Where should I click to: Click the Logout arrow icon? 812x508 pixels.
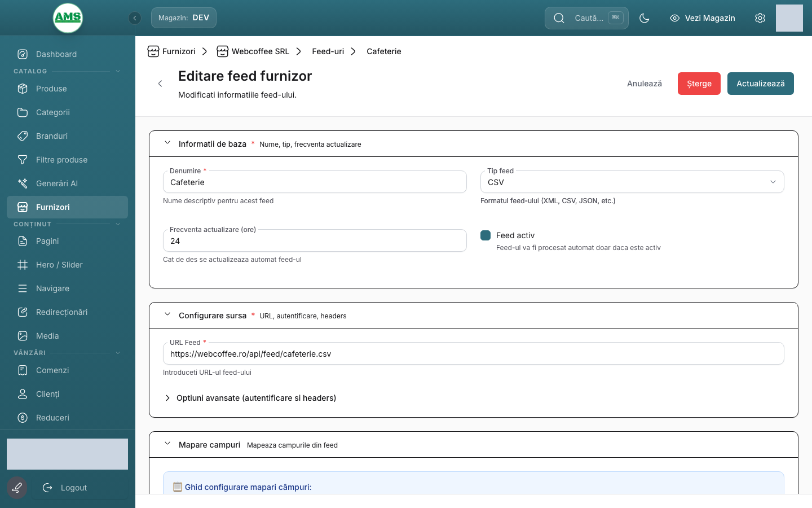pos(47,488)
